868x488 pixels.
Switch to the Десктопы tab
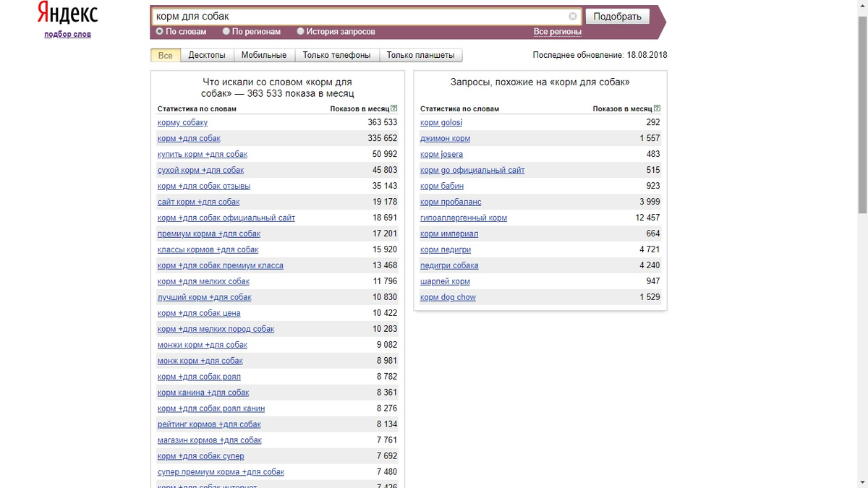pyautogui.click(x=207, y=55)
